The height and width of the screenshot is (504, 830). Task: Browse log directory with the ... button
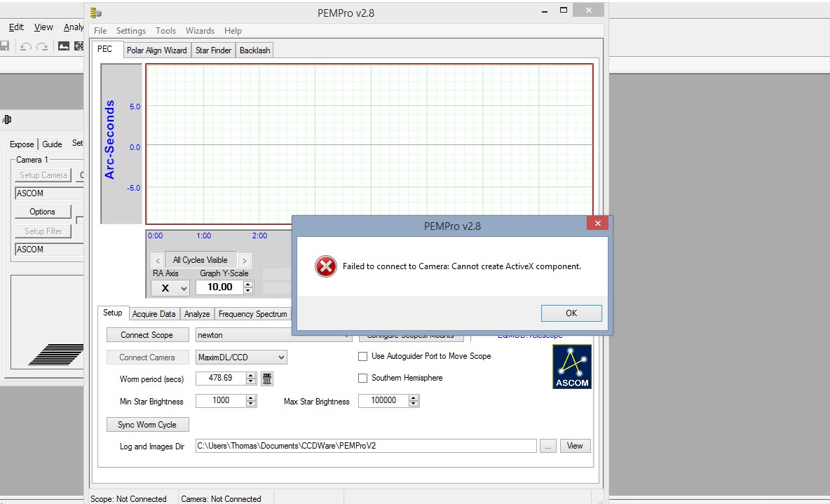[x=548, y=446]
